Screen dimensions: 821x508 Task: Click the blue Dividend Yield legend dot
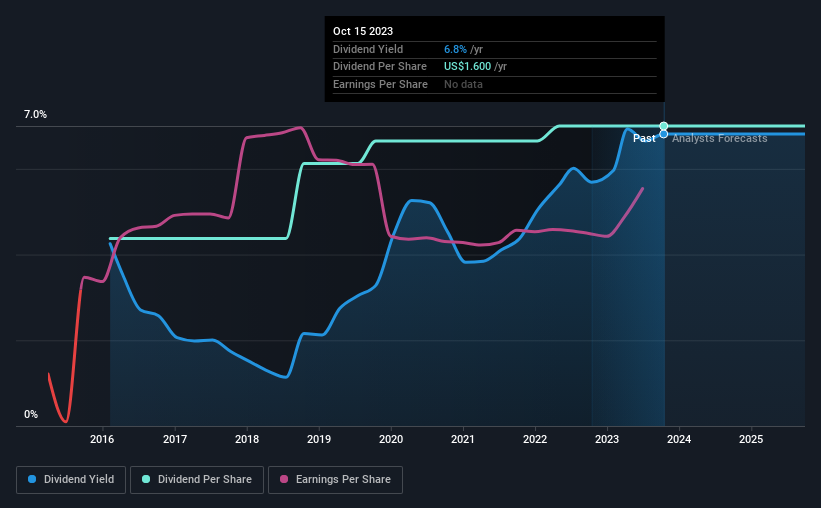pos(32,479)
